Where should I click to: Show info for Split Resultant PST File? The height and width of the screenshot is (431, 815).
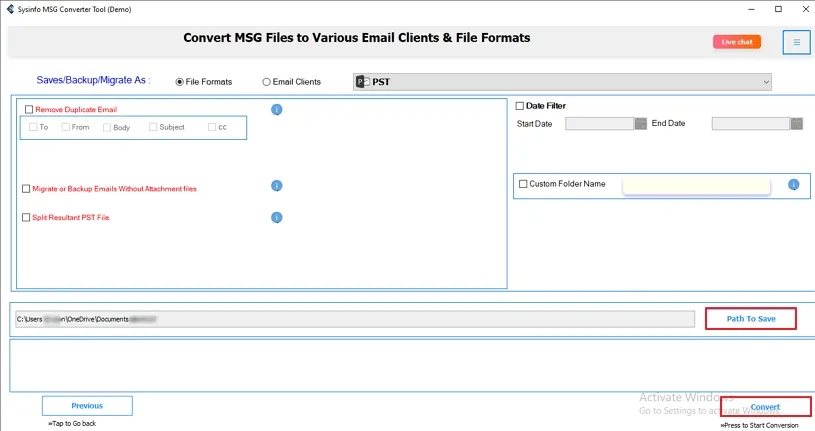[x=277, y=217]
